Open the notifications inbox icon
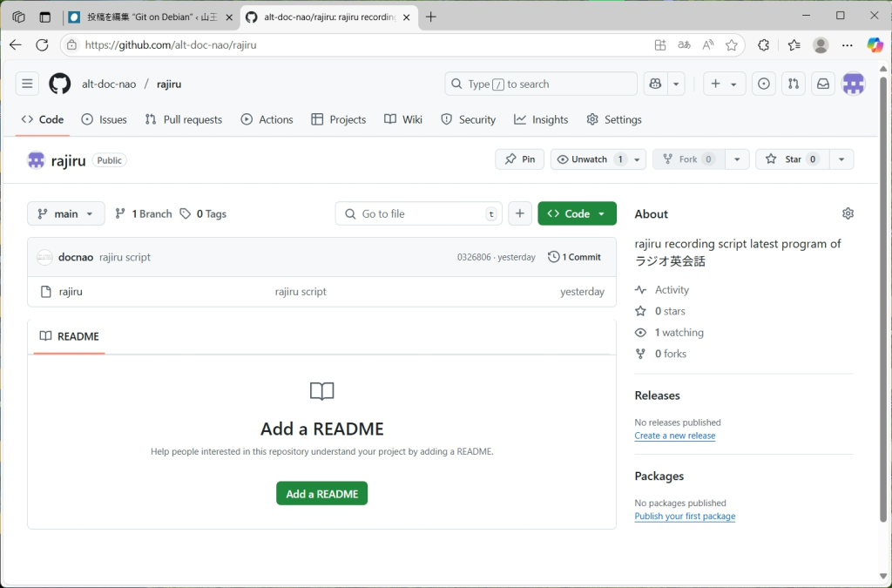The image size is (892, 588). coord(823,84)
